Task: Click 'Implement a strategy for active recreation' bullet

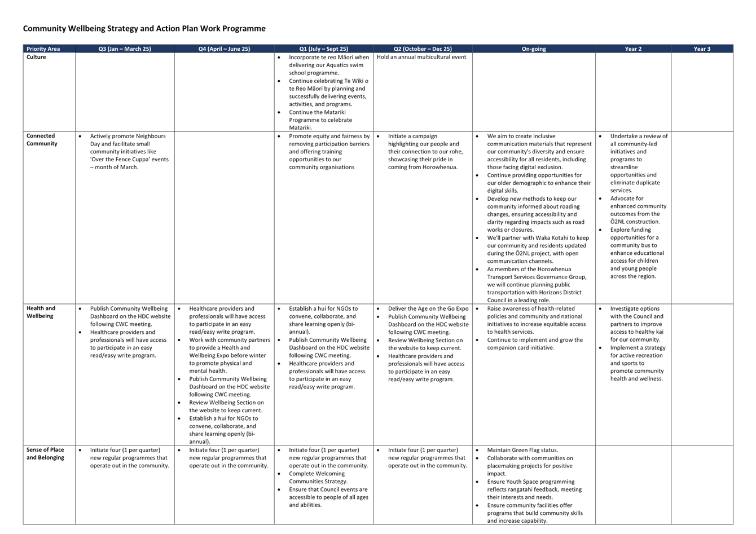Action: tap(638, 363)
